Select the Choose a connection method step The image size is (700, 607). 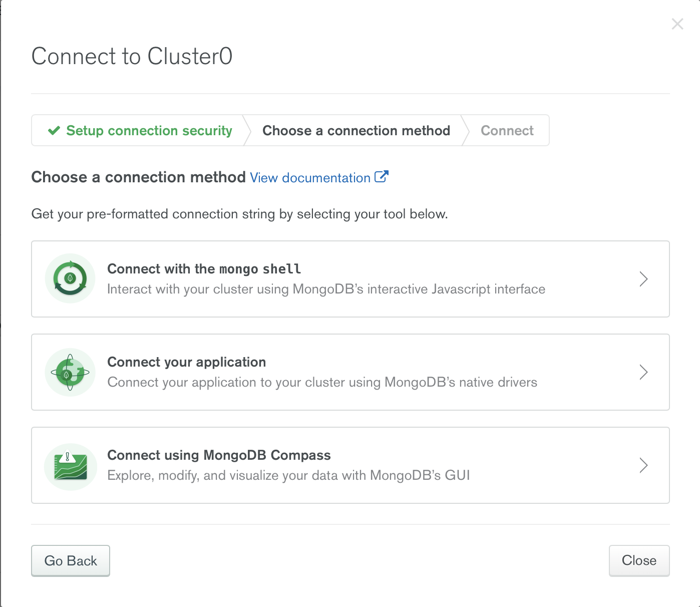[356, 131]
